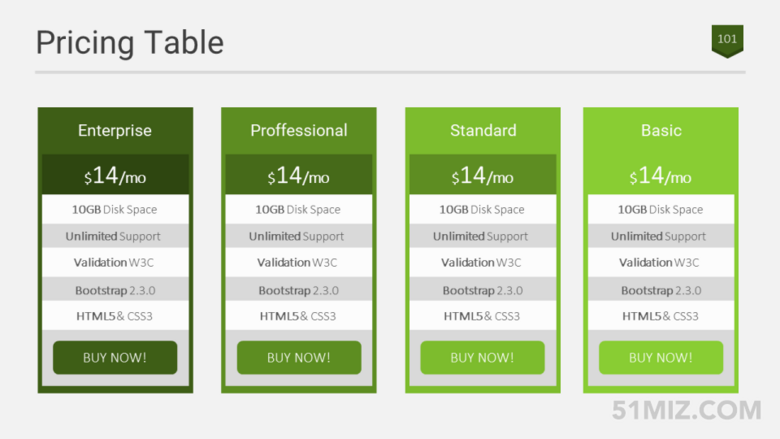This screenshot has height=439, width=780.
Task: Click Enterprise plan BUY NOW! button
Action: coord(115,357)
